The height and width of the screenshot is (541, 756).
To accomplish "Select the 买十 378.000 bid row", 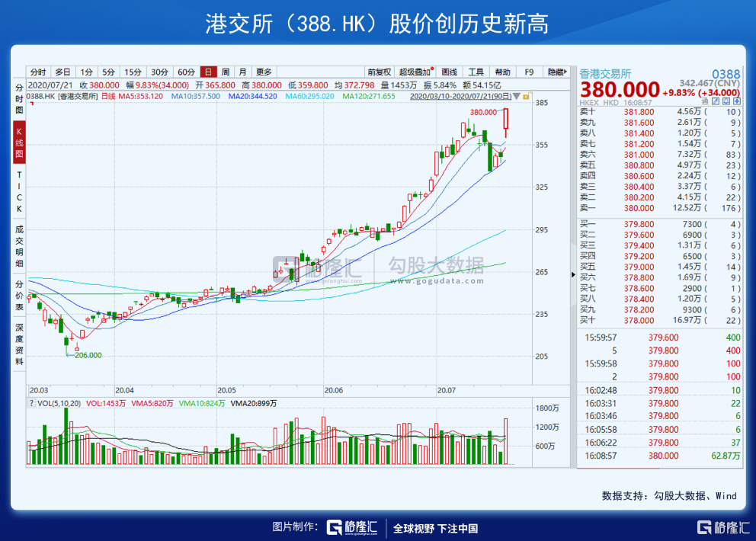I will 659,321.
